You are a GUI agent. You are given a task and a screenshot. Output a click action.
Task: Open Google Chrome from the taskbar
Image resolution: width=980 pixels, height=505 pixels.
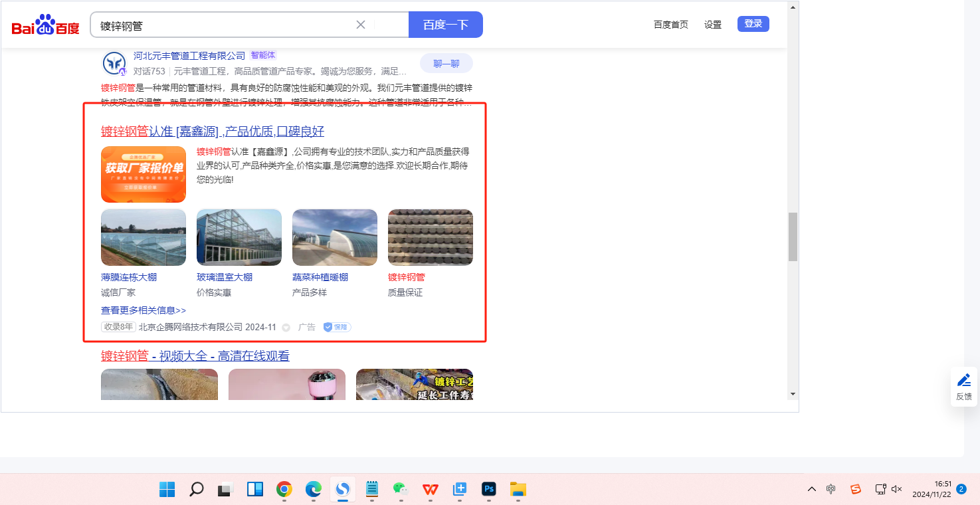tap(284, 490)
